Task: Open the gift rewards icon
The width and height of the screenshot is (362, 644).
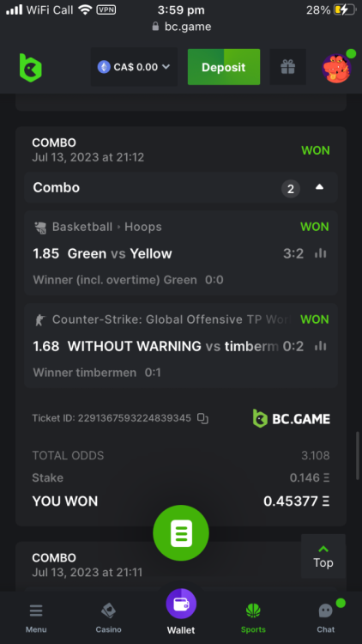Action: 287,67
